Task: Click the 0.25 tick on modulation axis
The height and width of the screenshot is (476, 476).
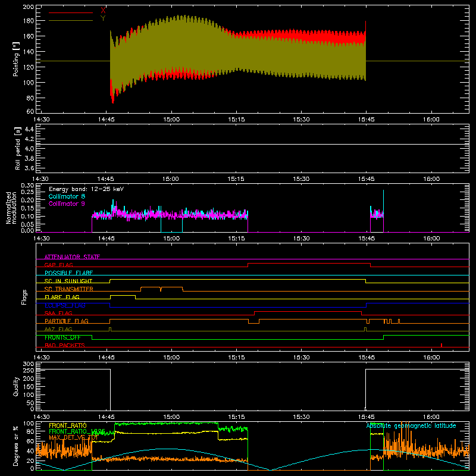Action: [x=27, y=192]
